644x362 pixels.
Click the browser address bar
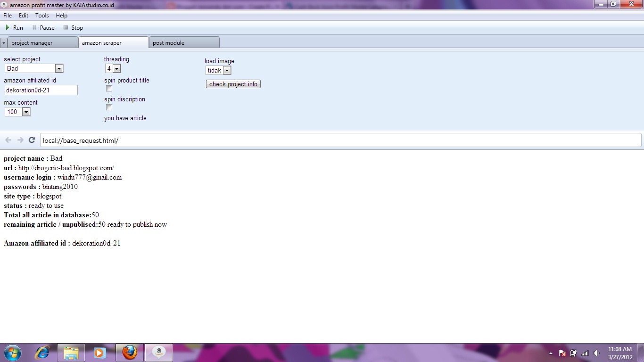(x=340, y=140)
